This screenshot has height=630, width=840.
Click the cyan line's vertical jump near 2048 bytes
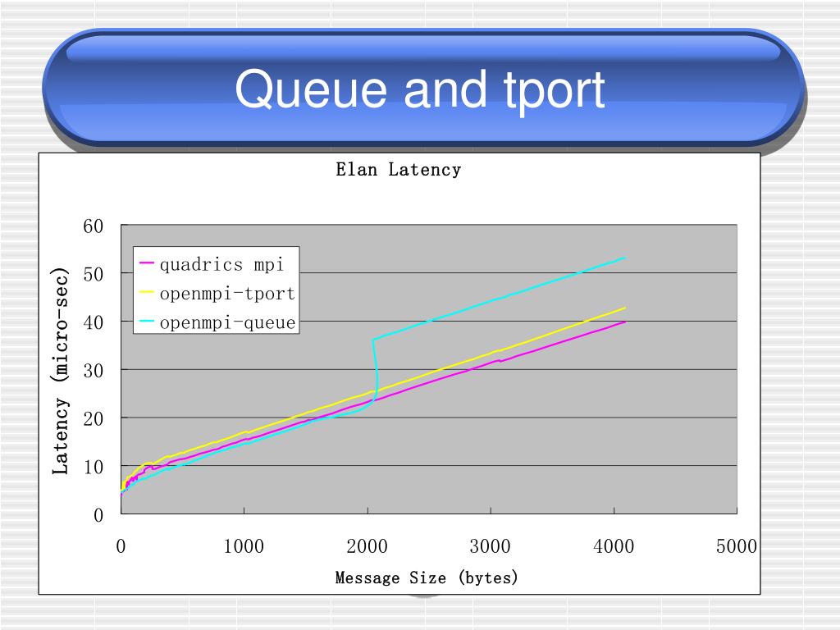coord(375,370)
